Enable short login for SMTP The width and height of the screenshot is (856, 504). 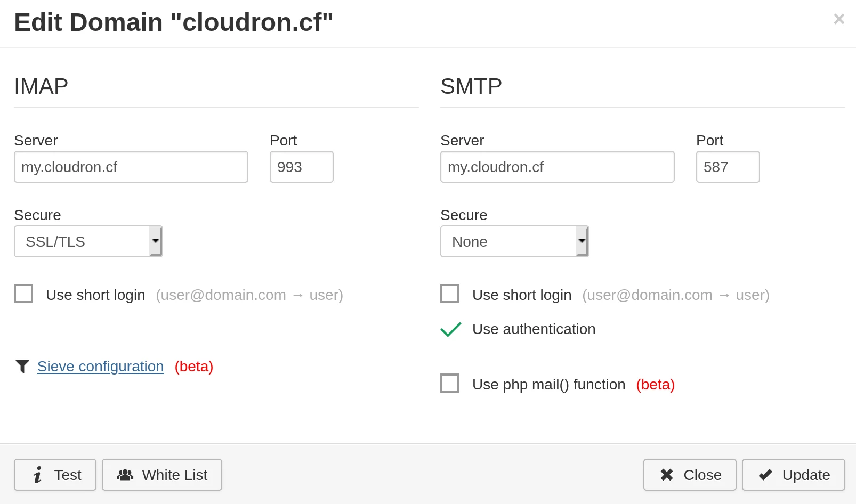pos(450,294)
